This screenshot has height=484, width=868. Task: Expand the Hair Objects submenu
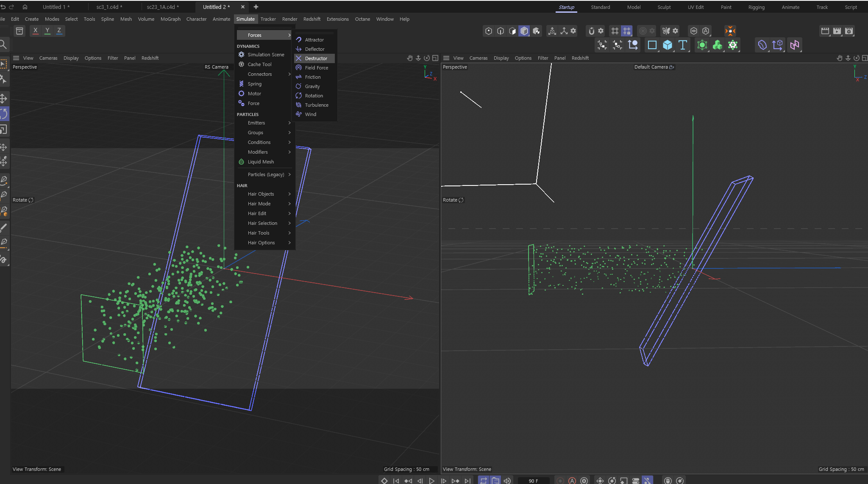pos(264,194)
